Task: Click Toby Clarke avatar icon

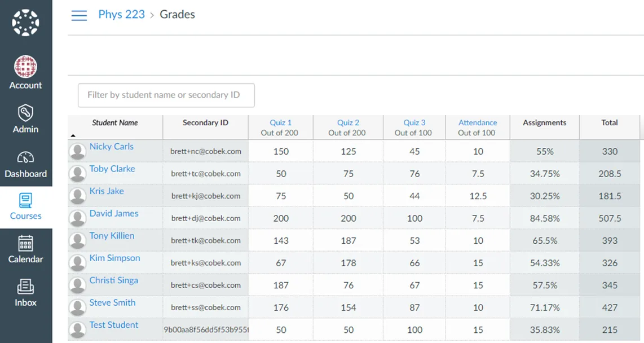Action: pos(77,173)
